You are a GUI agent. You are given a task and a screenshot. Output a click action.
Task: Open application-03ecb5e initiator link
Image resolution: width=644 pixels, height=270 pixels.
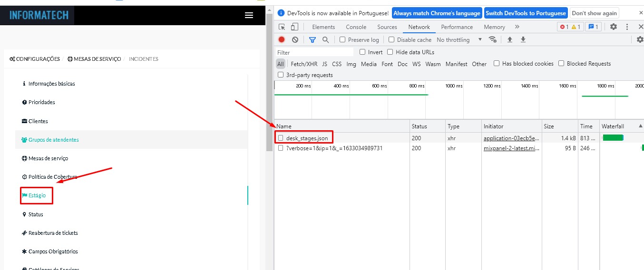(x=512, y=138)
